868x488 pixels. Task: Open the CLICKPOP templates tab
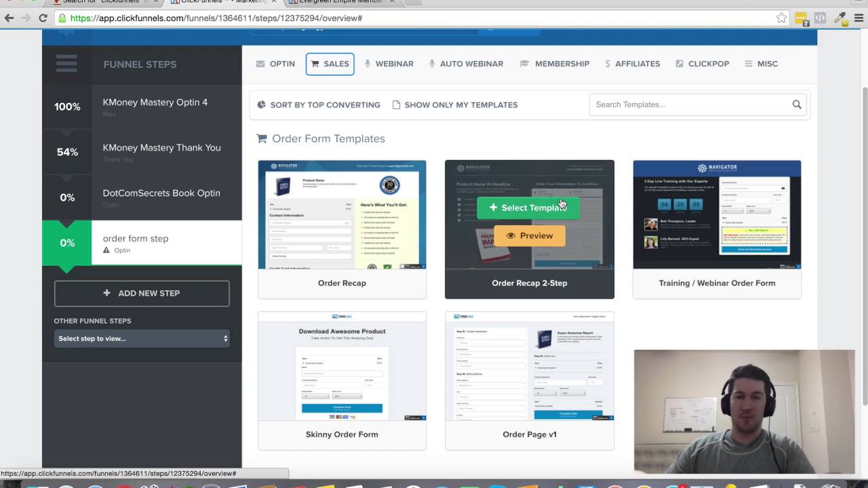tap(702, 64)
